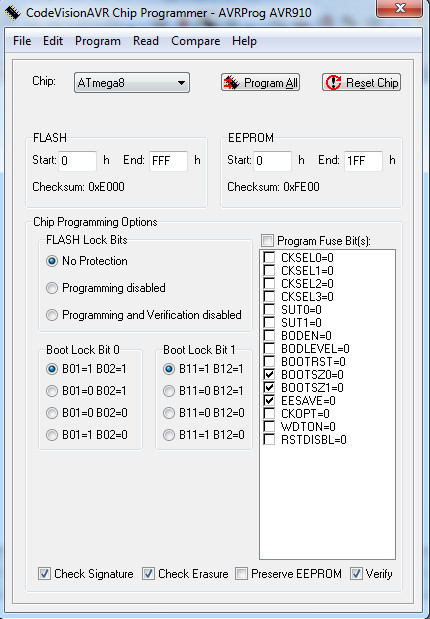
Task: Open the Read menu
Action: (146, 41)
